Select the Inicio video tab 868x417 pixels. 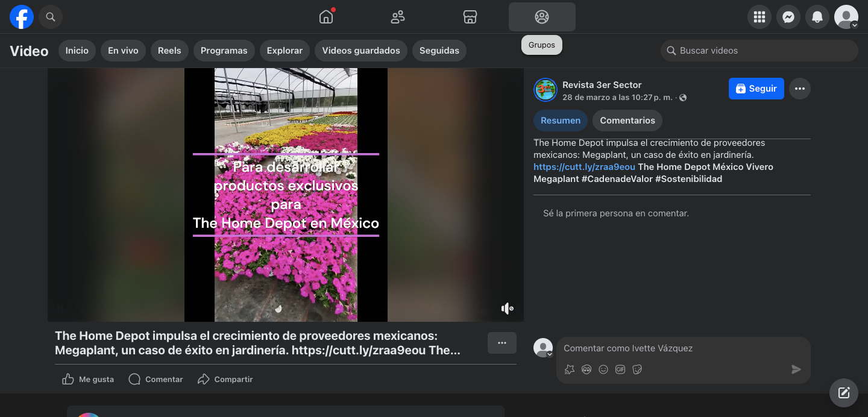coord(77,51)
